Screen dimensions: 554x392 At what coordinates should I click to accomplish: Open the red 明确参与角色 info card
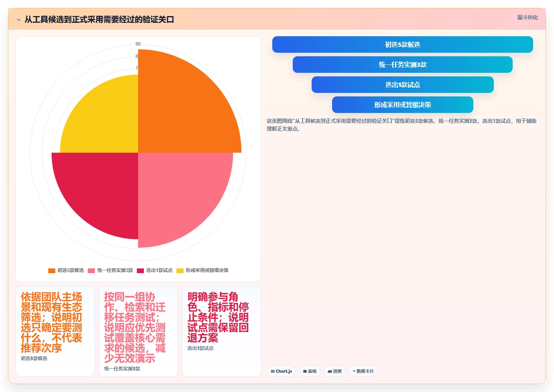click(x=222, y=331)
